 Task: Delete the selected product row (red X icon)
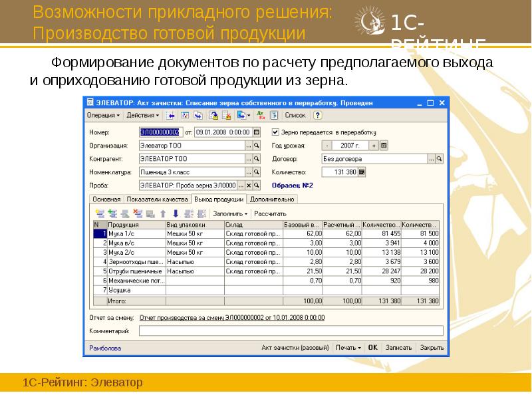coord(138,213)
